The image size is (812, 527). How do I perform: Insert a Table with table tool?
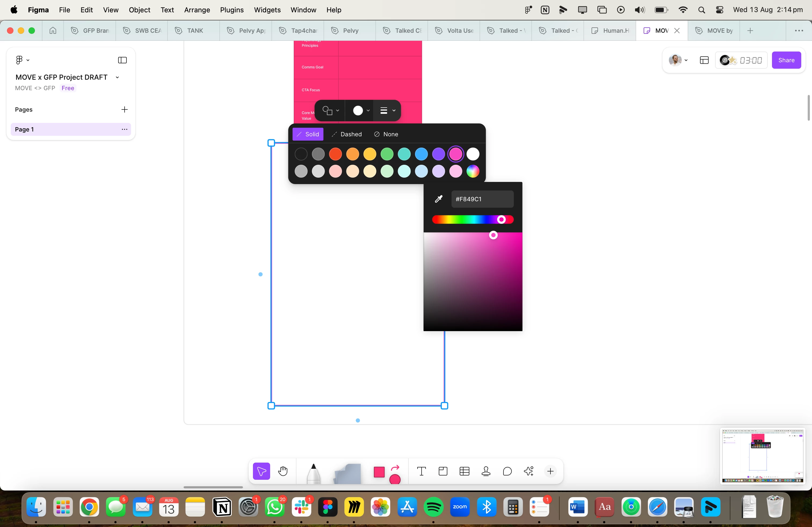(464, 471)
